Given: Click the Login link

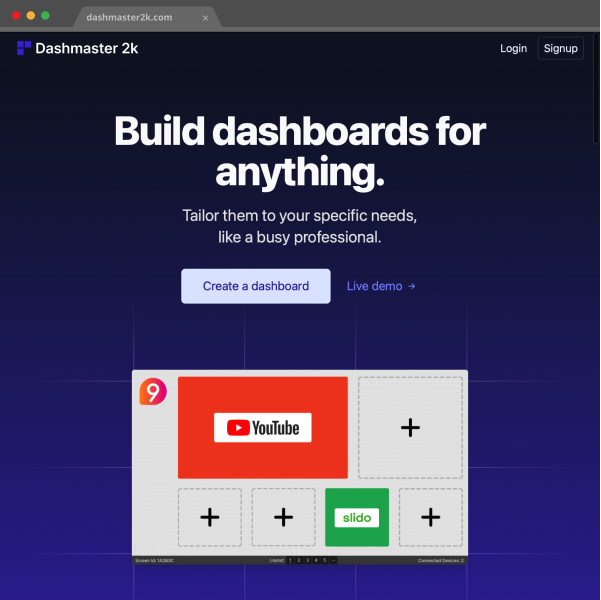Looking at the screenshot, I should (514, 48).
